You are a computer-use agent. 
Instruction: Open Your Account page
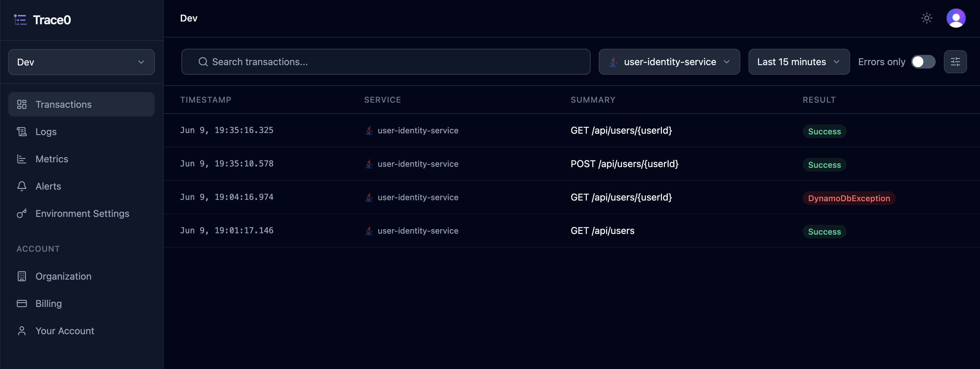[x=81, y=331]
